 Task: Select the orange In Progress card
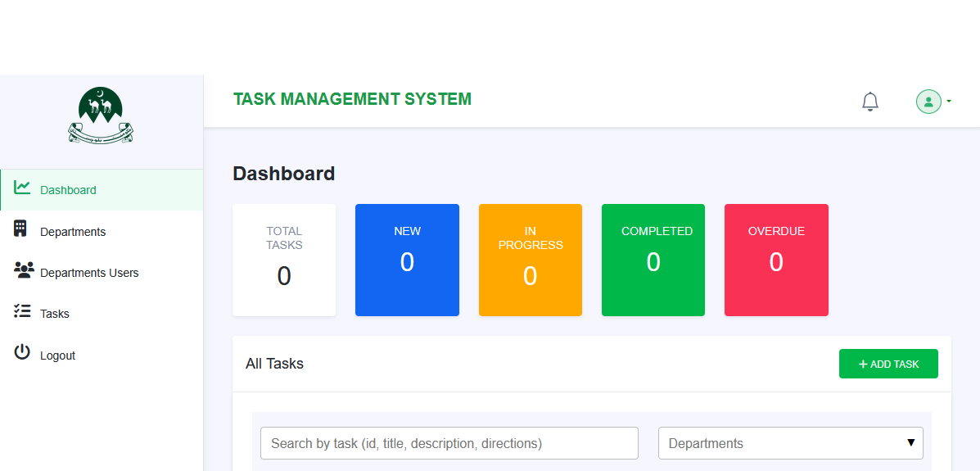coord(530,260)
